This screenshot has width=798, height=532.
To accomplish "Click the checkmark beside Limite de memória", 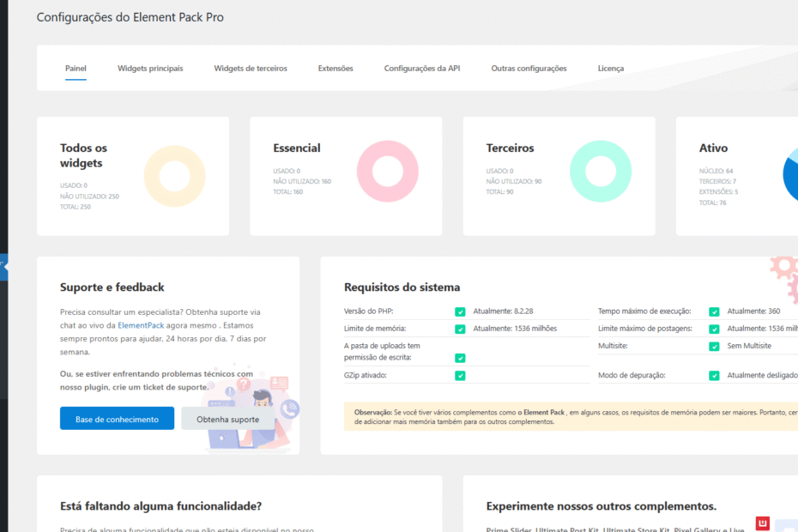I will [460, 328].
